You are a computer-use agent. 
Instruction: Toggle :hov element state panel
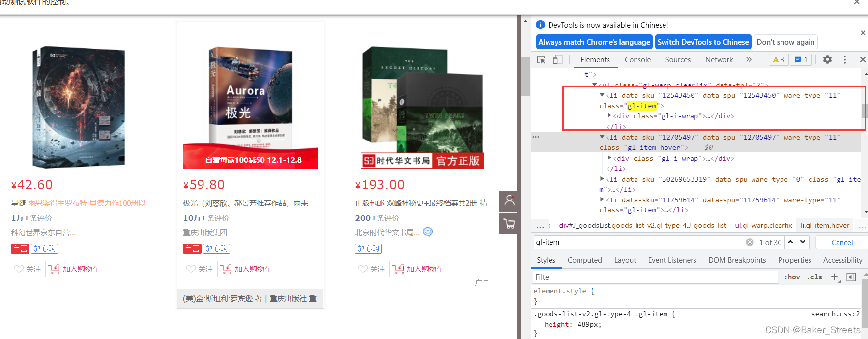click(792, 277)
